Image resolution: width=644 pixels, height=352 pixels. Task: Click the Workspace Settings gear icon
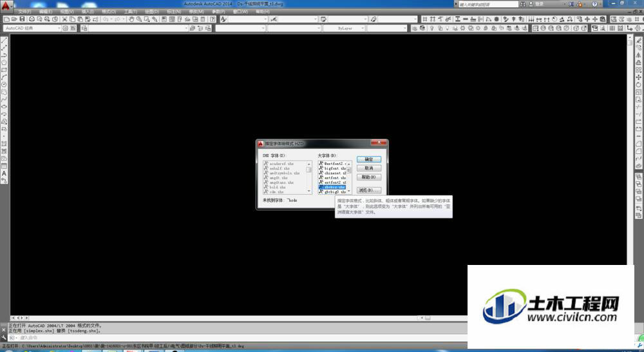click(x=65, y=28)
